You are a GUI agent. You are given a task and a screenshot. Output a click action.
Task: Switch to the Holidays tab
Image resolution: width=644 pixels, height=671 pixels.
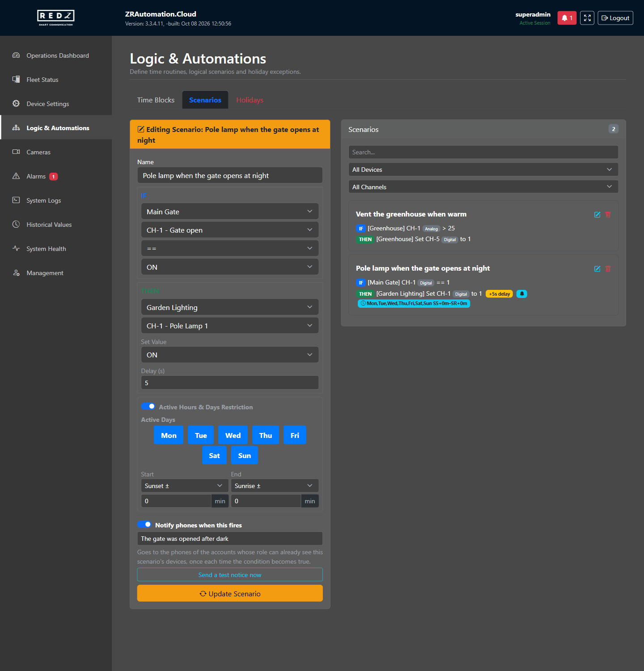(250, 100)
